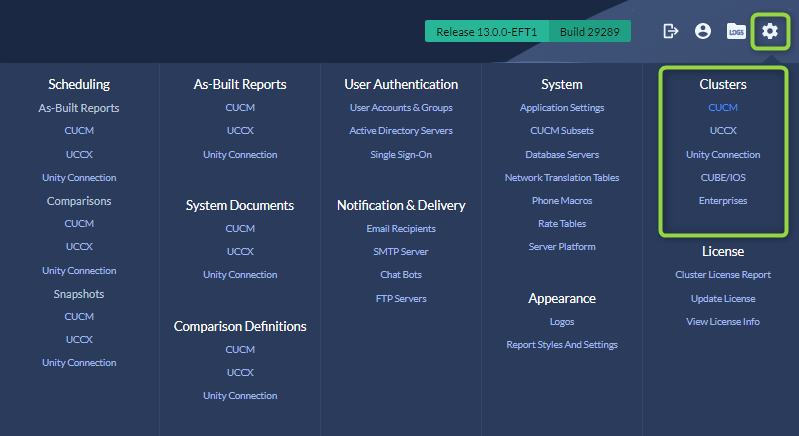
Task: Open Report Styles And Settings
Action: click(562, 344)
